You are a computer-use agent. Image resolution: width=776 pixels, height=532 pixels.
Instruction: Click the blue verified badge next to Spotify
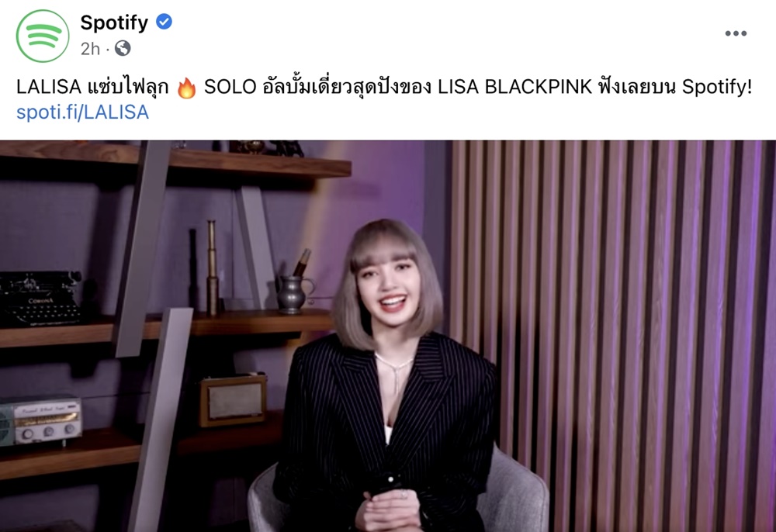tap(164, 22)
